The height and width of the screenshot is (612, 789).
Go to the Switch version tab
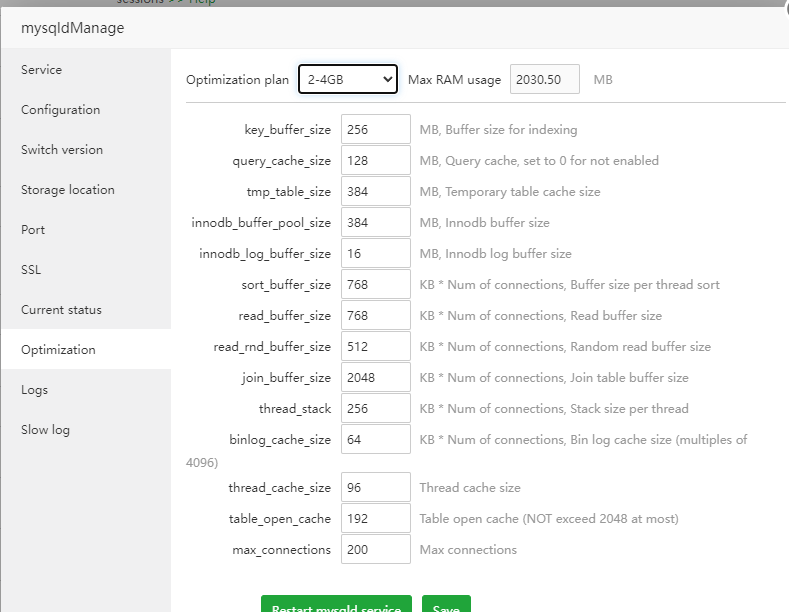coord(62,150)
